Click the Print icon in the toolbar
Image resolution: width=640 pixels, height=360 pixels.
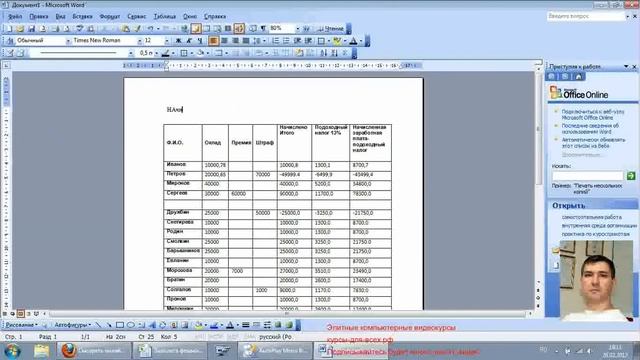(56, 29)
